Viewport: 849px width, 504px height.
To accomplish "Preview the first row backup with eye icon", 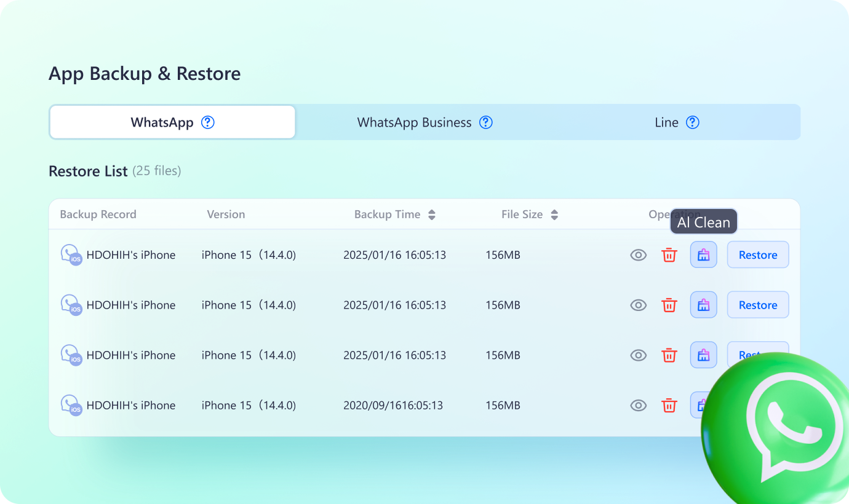I will pos(639,255).
